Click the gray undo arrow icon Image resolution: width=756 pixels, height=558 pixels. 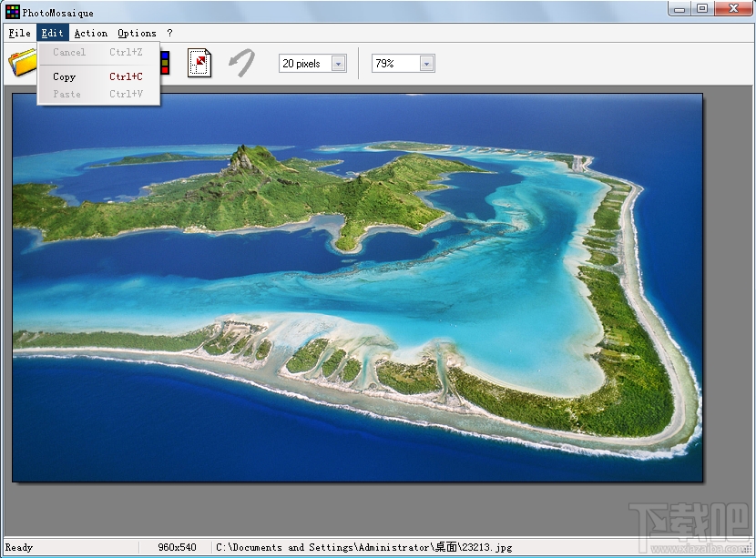[241, 63]
